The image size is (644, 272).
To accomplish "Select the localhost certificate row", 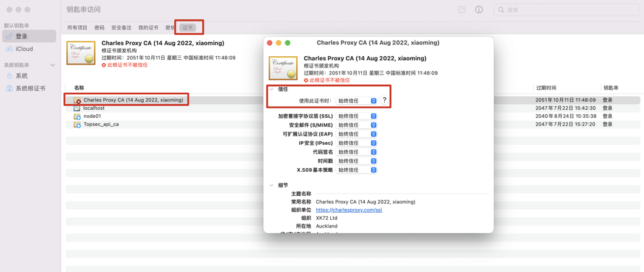I will pos(352,108).
